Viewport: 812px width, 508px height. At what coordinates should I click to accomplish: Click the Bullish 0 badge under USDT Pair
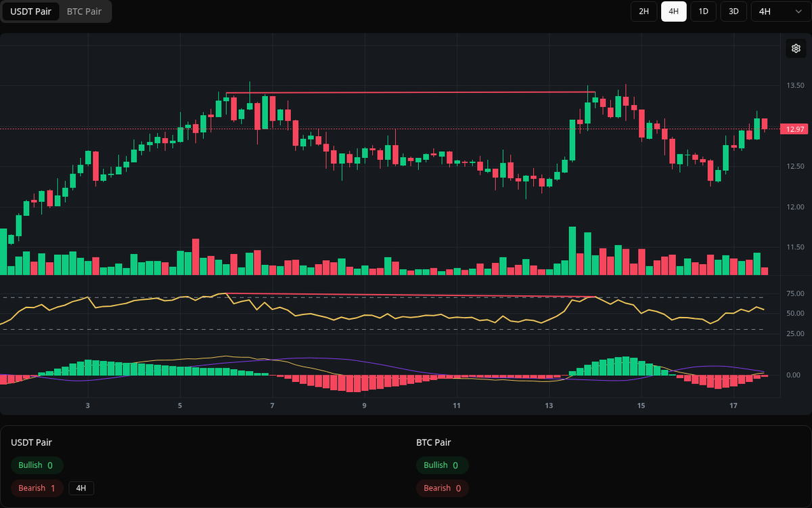coord(37,465)
